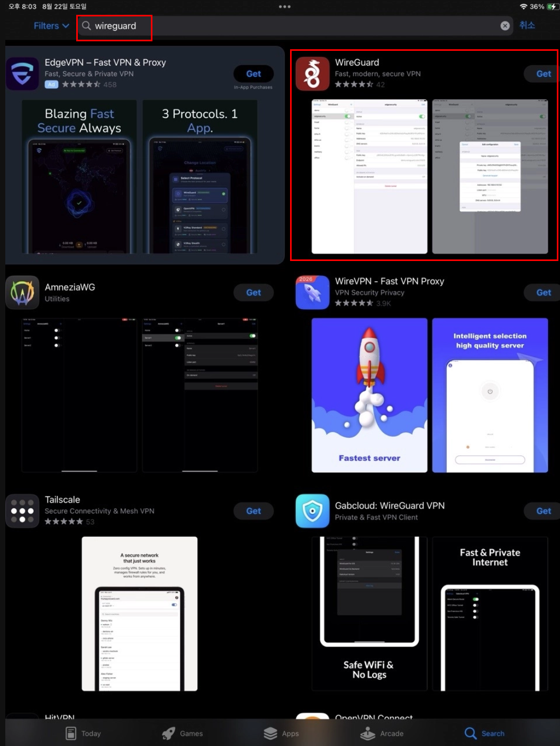Click the Ad badge under EdgeVPN

point(51,85)
